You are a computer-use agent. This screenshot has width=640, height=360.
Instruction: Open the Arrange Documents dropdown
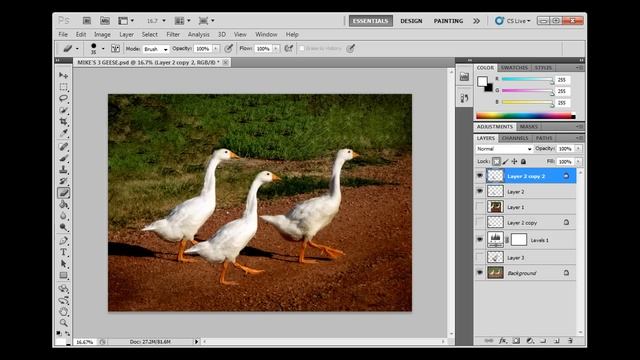(182, 20)
